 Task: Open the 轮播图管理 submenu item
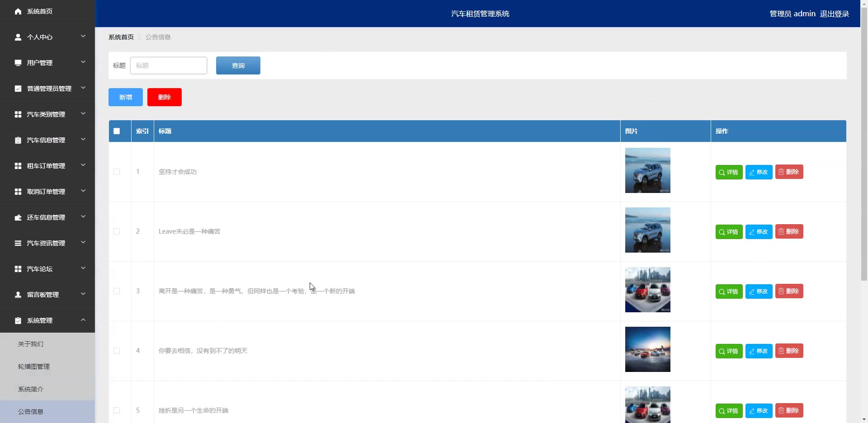pos(47,367)
